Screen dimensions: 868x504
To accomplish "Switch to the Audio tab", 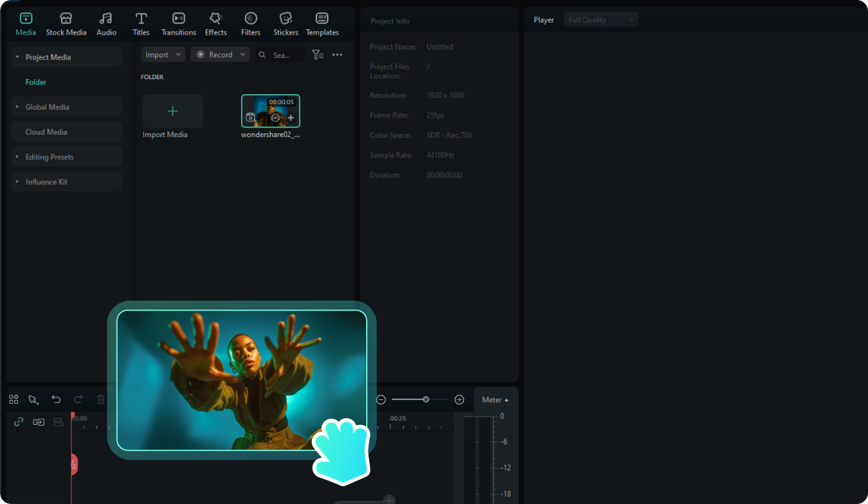I will [x=106, y=24].
